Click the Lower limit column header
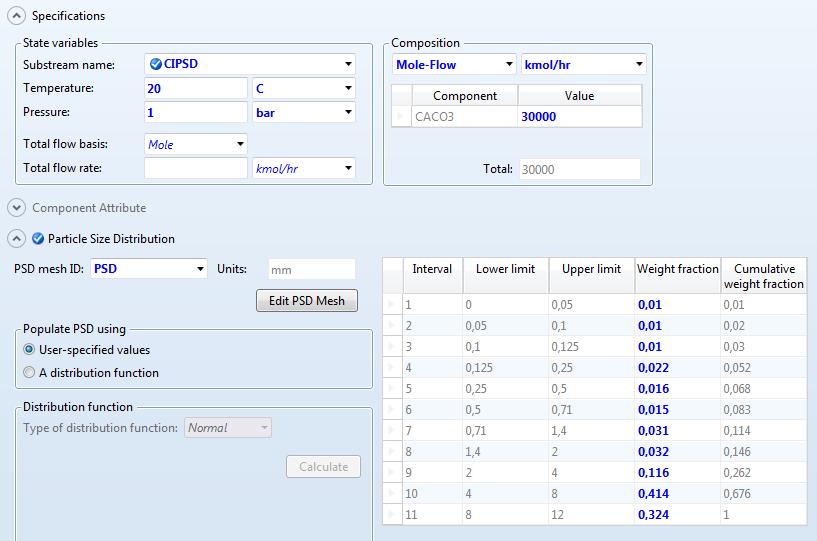Screen dimensions: 817x541 [x=505, y=275]
